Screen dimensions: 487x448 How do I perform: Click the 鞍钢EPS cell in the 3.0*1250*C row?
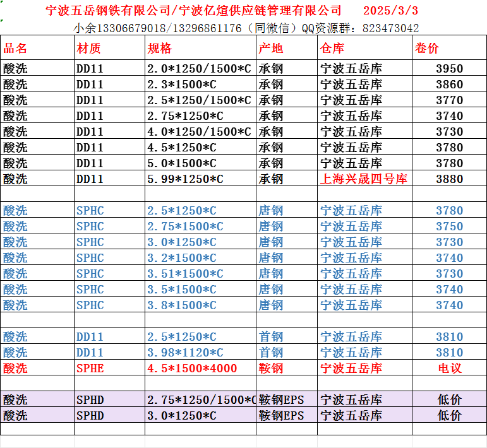[287, 415]
